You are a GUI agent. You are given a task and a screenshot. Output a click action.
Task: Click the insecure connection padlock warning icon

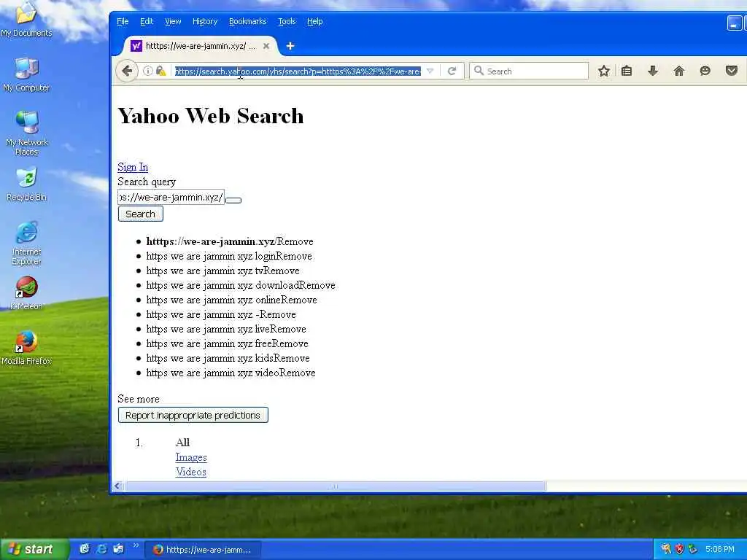coord(161,71)
